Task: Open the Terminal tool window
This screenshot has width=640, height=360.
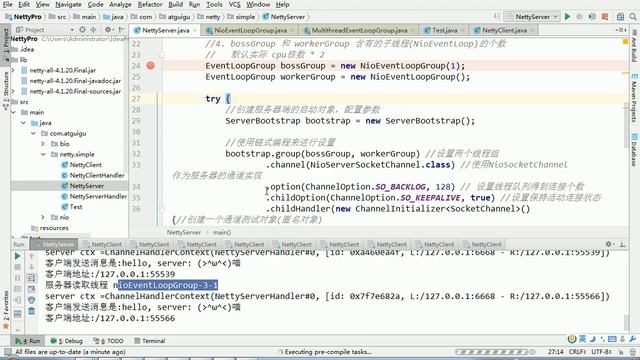Action: click(150, 341)
